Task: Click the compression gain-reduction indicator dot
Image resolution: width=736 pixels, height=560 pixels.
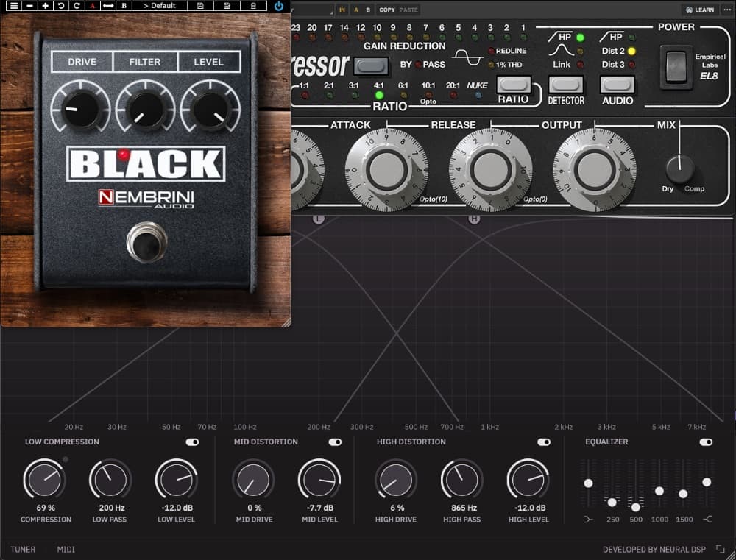Action: point(66,459)
